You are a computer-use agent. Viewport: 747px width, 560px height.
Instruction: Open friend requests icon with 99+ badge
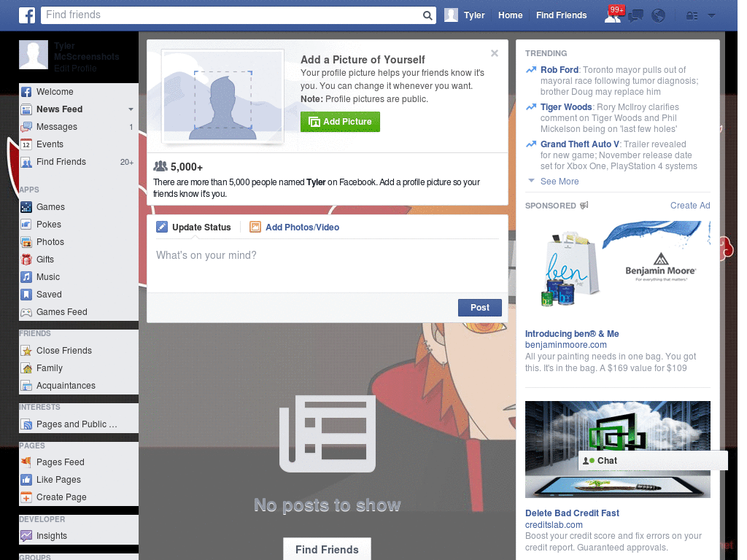point(613,15)
